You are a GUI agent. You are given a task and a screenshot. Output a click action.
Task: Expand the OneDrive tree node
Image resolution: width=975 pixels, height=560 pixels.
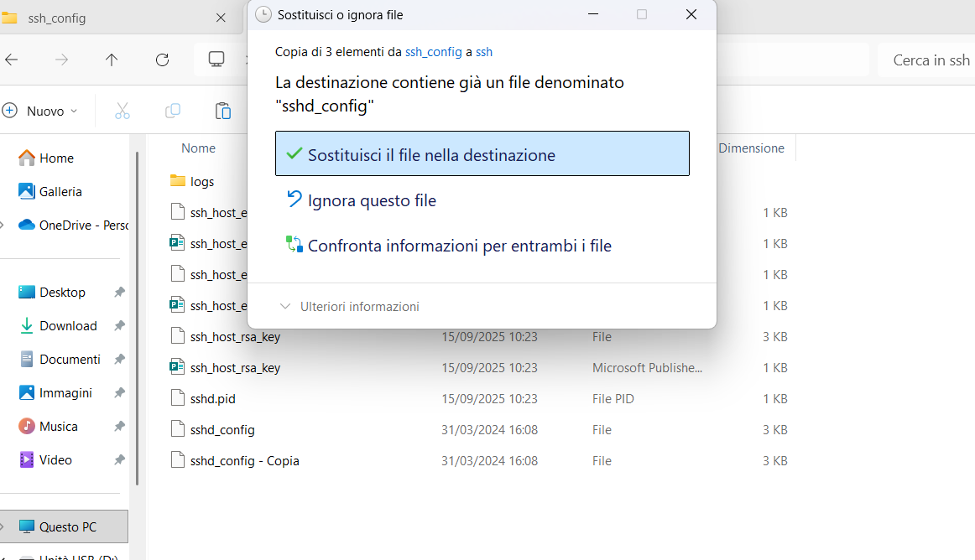pyautogui.click(x=3, y=226)
